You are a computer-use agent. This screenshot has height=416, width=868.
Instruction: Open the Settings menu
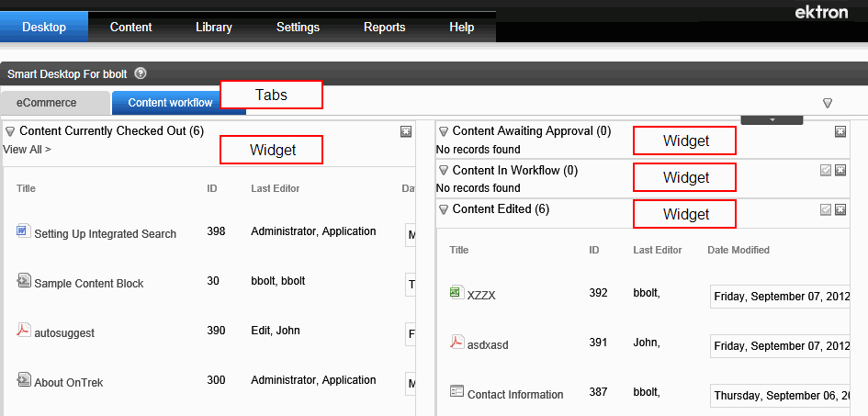(298, 28)
